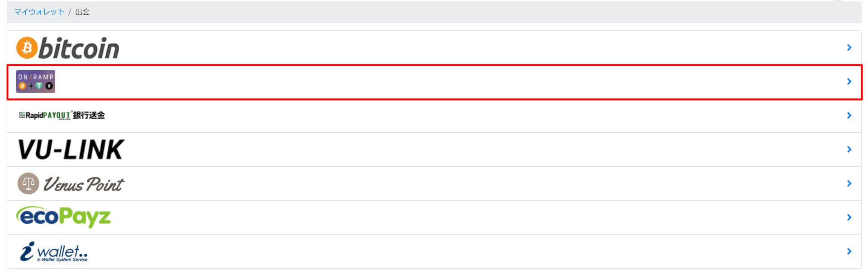Expand the Venus Point row chevron

pos(849,183)
